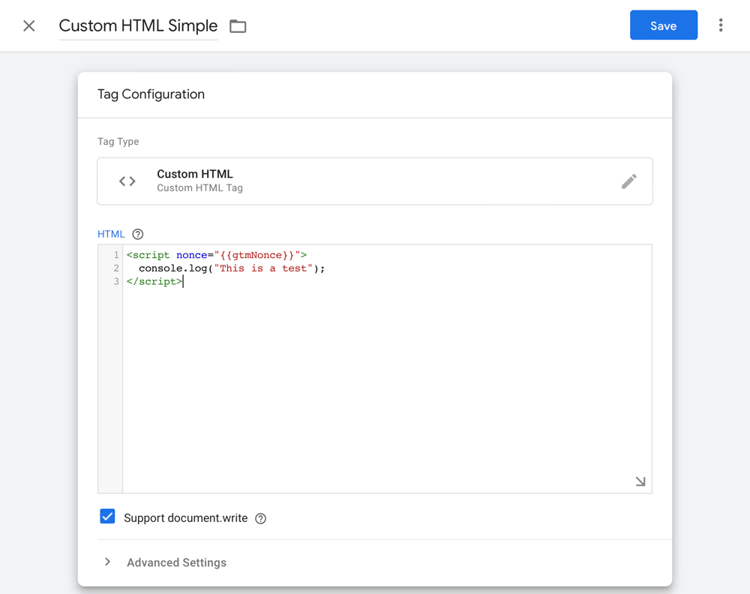
Task: Click the closing script tag line
Action: (154, 281)
